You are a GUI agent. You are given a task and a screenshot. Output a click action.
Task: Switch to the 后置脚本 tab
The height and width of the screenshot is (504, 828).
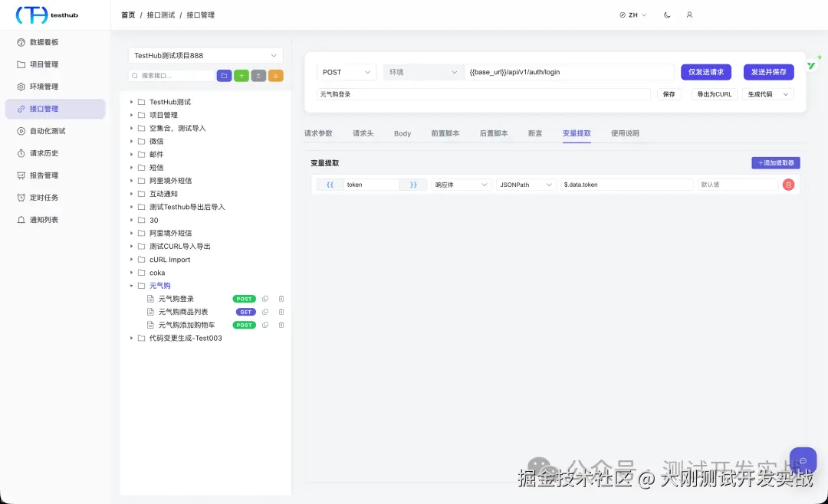494,133
